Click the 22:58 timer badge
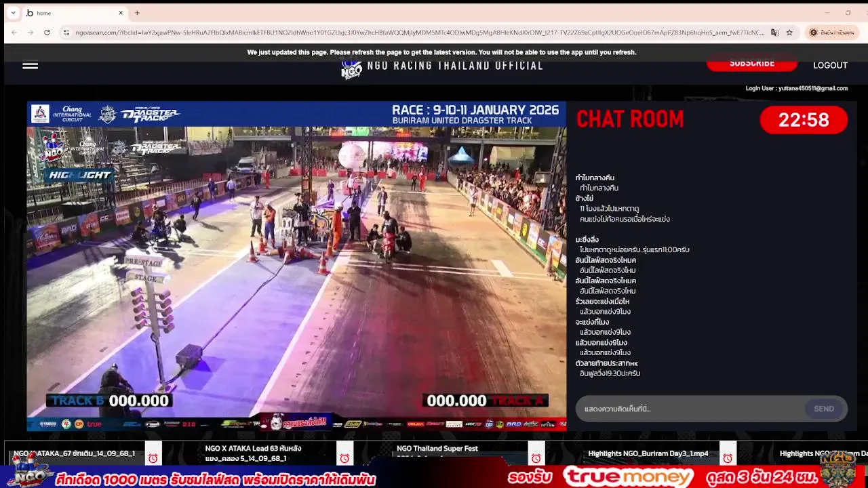Screen dimensions: 868x488 coord(804,120)
